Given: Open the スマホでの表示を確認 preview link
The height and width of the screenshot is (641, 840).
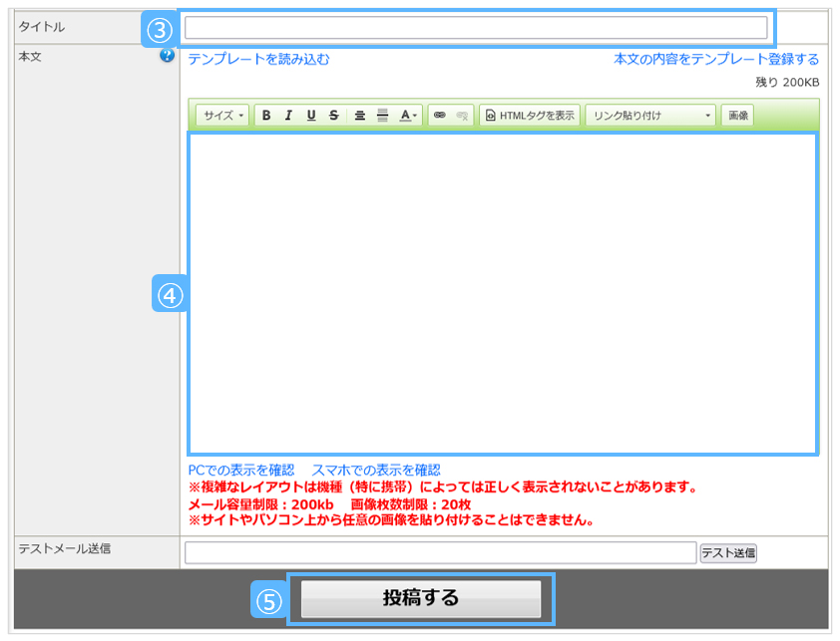Looking at the screenshot, I should pos(376,470).
